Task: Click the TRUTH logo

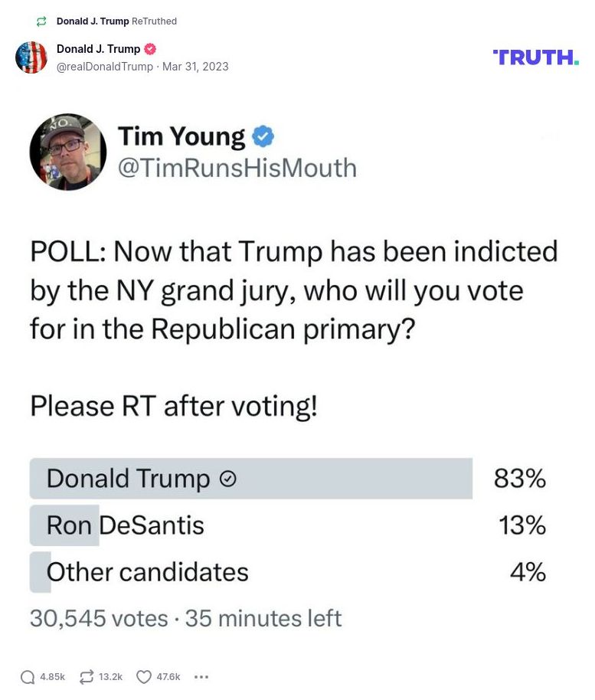Action: point(535,57)
